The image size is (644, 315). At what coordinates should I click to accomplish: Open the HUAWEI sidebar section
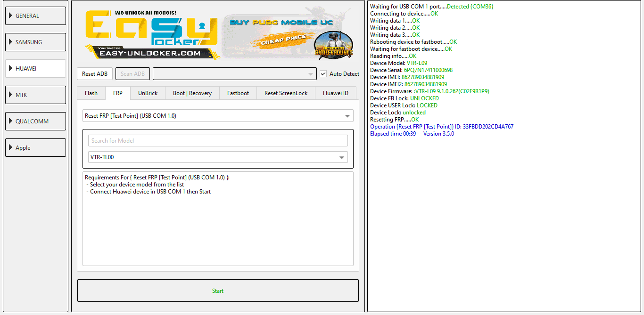pos(35,68)
